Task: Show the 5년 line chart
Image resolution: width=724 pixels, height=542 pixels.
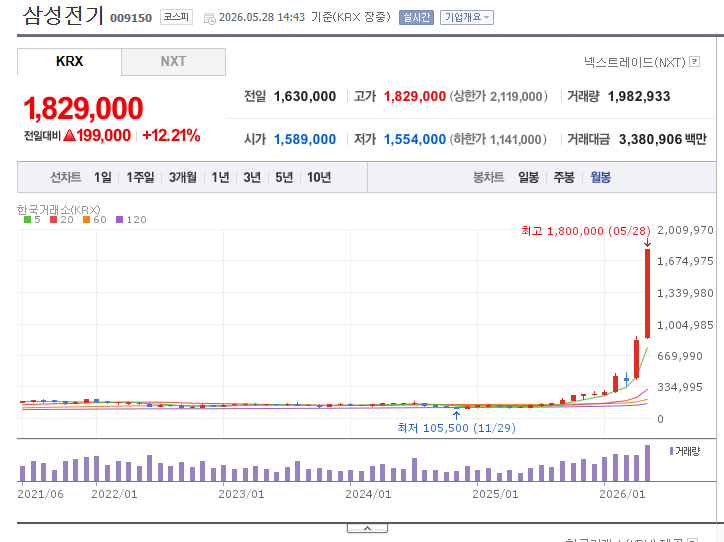Action: click(x=284, y=177)
